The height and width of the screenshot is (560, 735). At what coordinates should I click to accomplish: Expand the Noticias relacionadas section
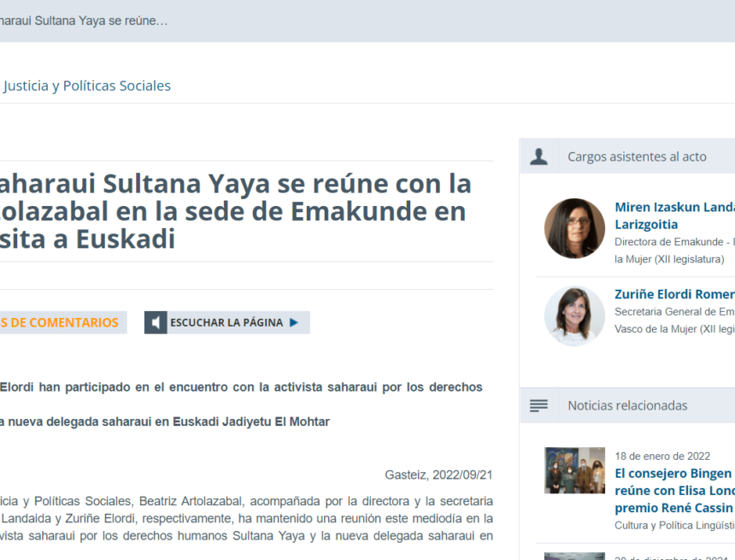coord(636,404)
